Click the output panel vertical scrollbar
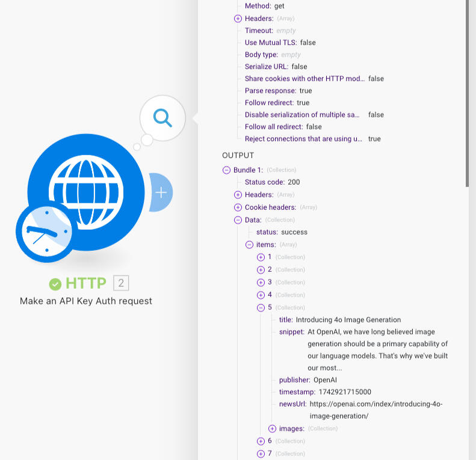Screen dimensions: 476x460 467,90
